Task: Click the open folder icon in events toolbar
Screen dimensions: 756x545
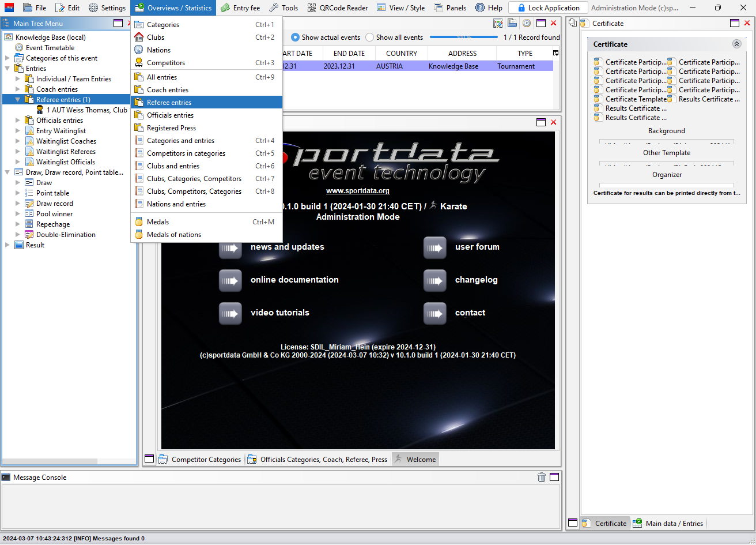Action: click(x=512, y=23)
